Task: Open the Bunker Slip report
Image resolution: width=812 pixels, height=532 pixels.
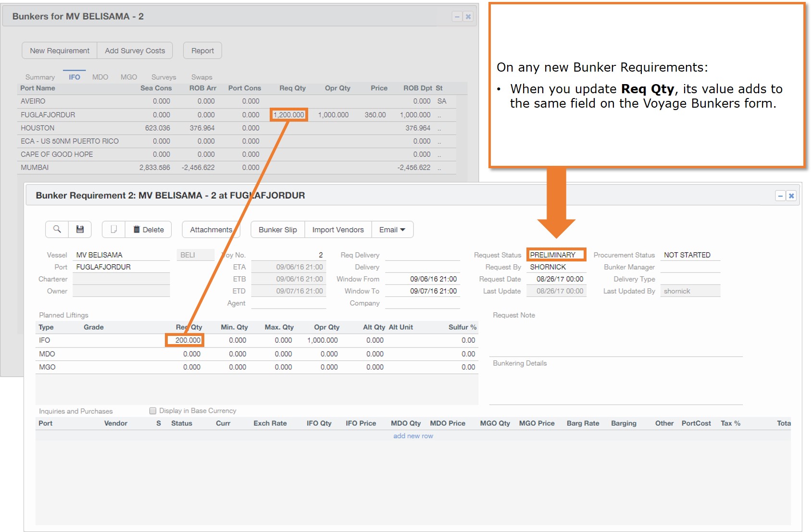Action: tap(277, 230)
